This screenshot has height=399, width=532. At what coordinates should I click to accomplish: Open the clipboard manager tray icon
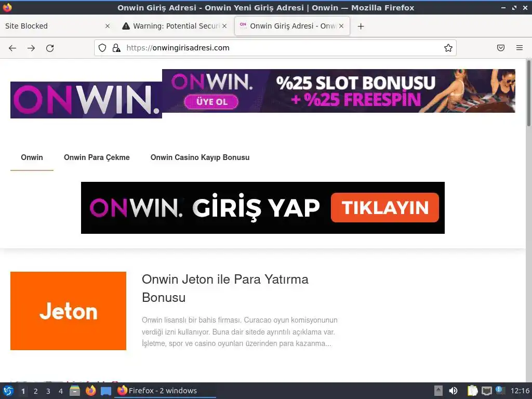(x=472, y=391)
